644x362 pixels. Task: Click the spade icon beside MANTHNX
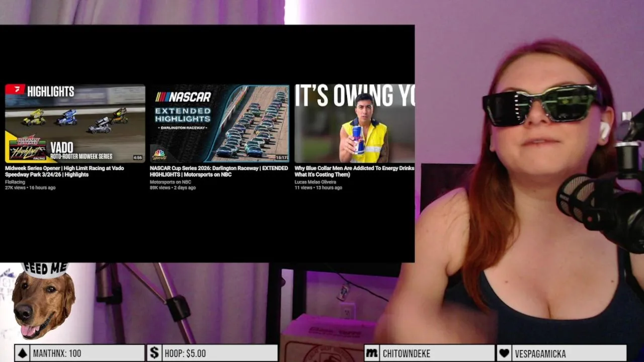pyautogui.click(x=22, y=353)
